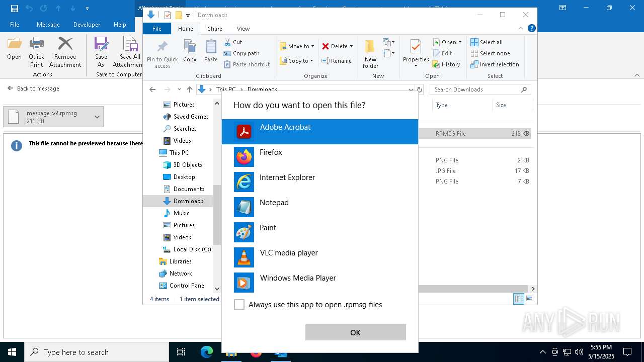Click Paste shortcut in ribbon
Screen dimensions: 644x362
coord(247,64)
